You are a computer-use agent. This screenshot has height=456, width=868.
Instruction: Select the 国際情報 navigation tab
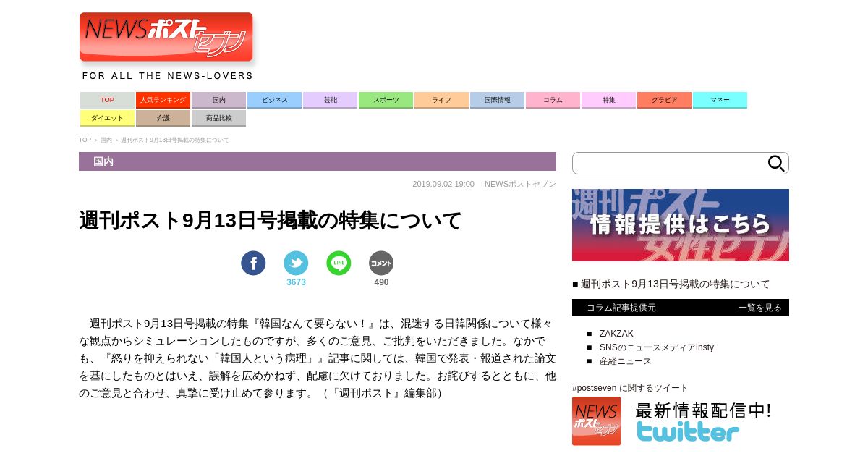[497, 100]
